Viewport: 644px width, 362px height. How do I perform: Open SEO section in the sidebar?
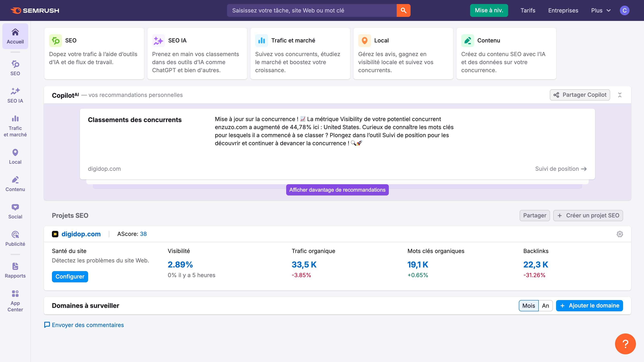[15, 68]
